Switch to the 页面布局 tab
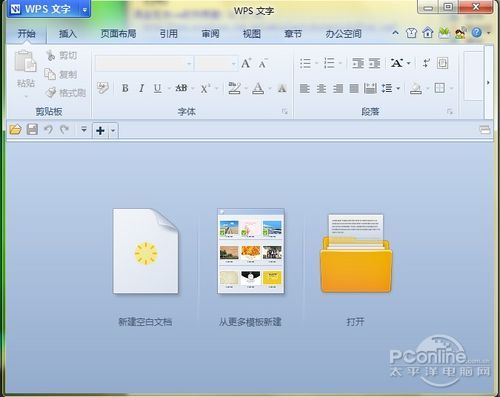The height and width of the screenshot is (397, 500). pos(118,34)
